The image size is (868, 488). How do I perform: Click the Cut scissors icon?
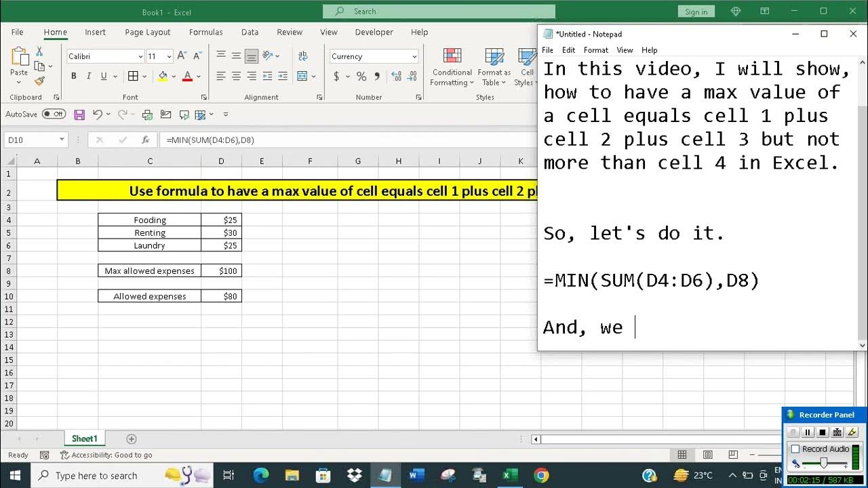39,52
